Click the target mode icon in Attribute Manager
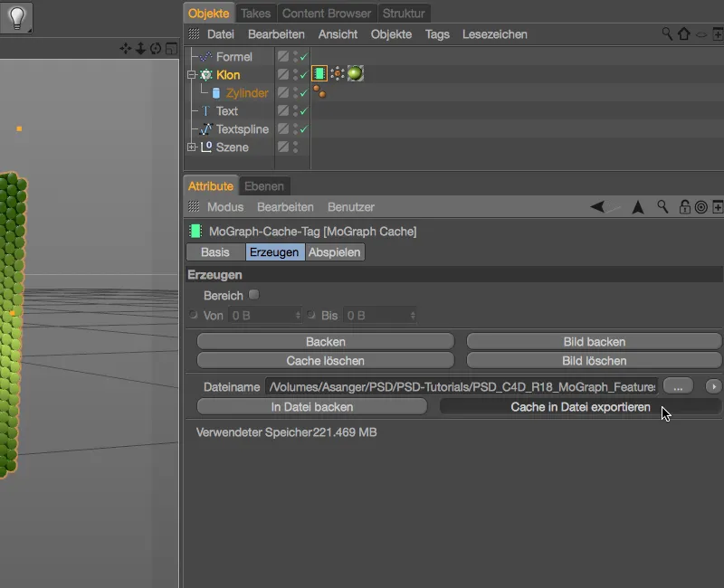Viewport: 724px width, 588px height. click(x=700, y=207)
